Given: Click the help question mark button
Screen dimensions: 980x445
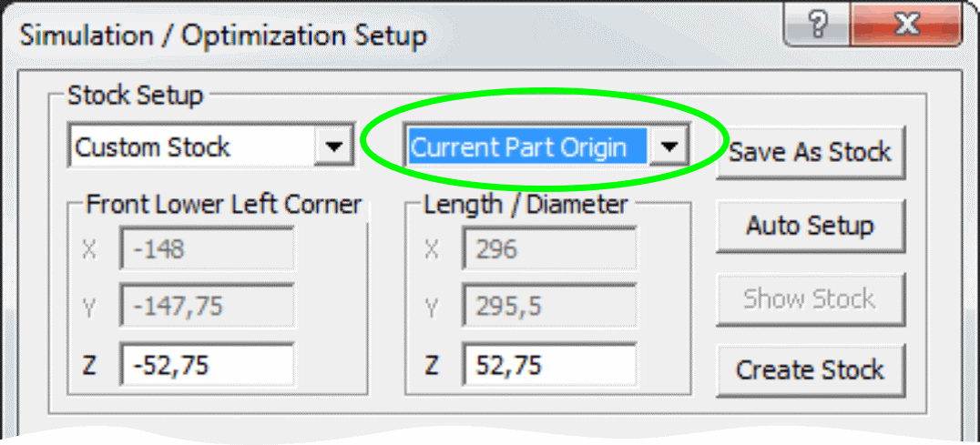Looking at the screenshot, I should pos(816,25).
